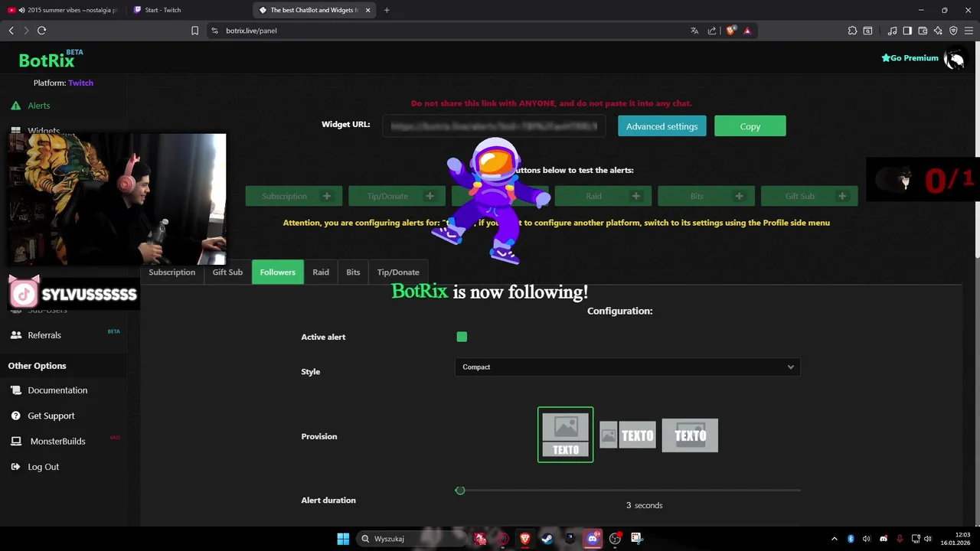The width and height of the screenshot is (980, 551).
Task: Open the MonsterBuilds laptop icon
Action: click(x=15, y=442)
